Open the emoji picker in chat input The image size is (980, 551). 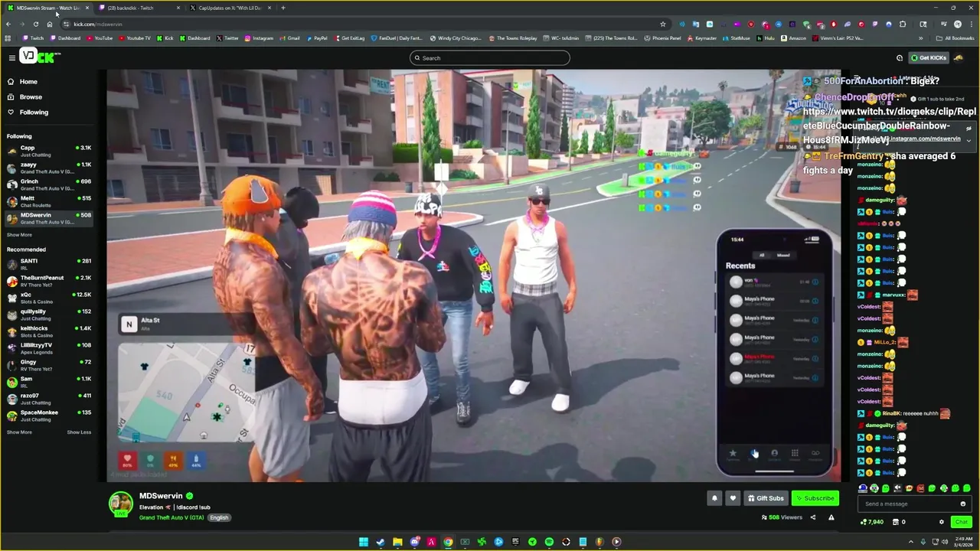click(x=963, y=504)
